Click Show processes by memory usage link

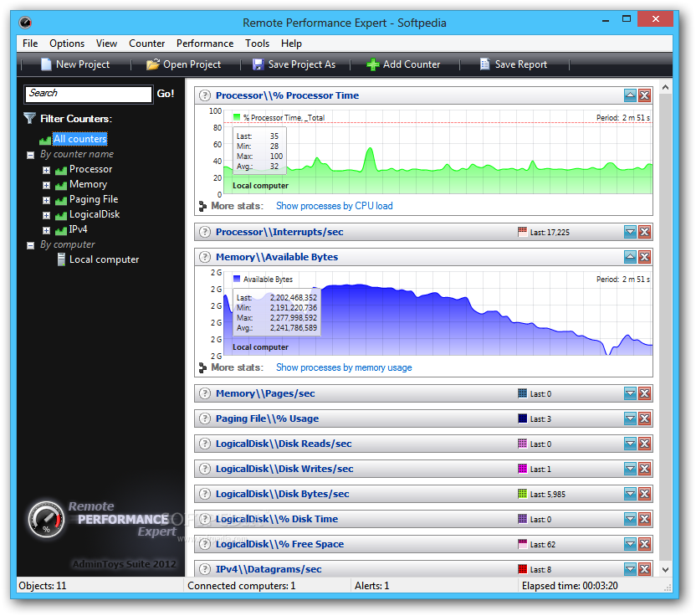(x=344, y=367)
